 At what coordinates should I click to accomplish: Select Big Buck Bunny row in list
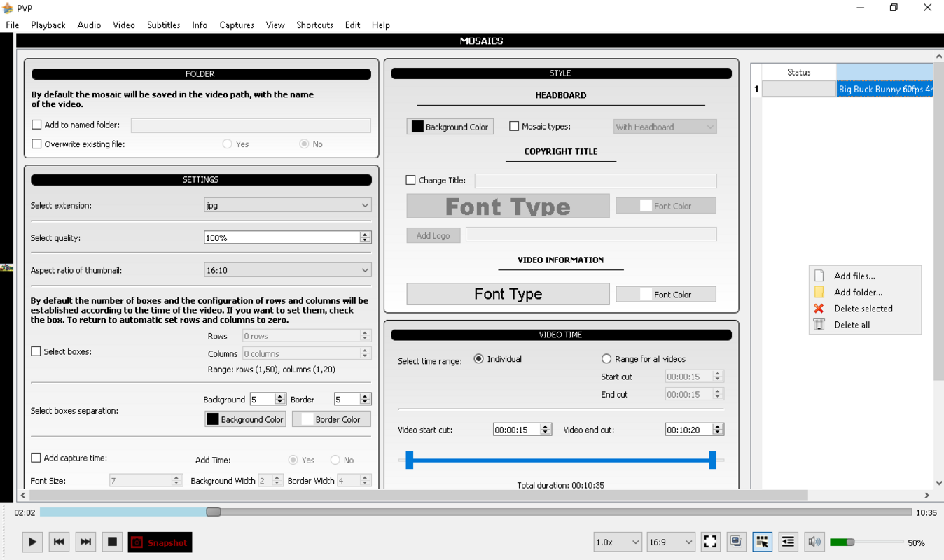885,89
